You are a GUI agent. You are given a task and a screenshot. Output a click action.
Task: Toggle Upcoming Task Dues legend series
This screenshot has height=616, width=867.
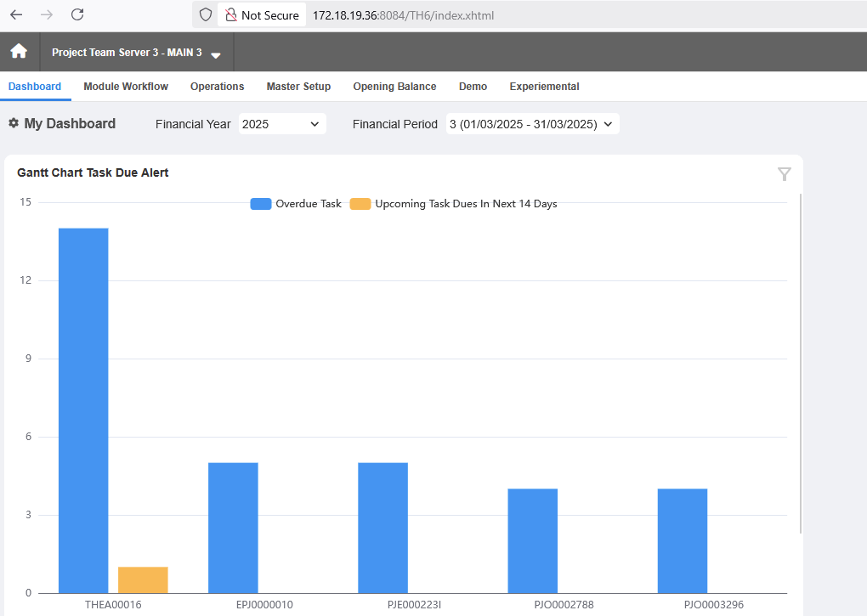point(453,204)
